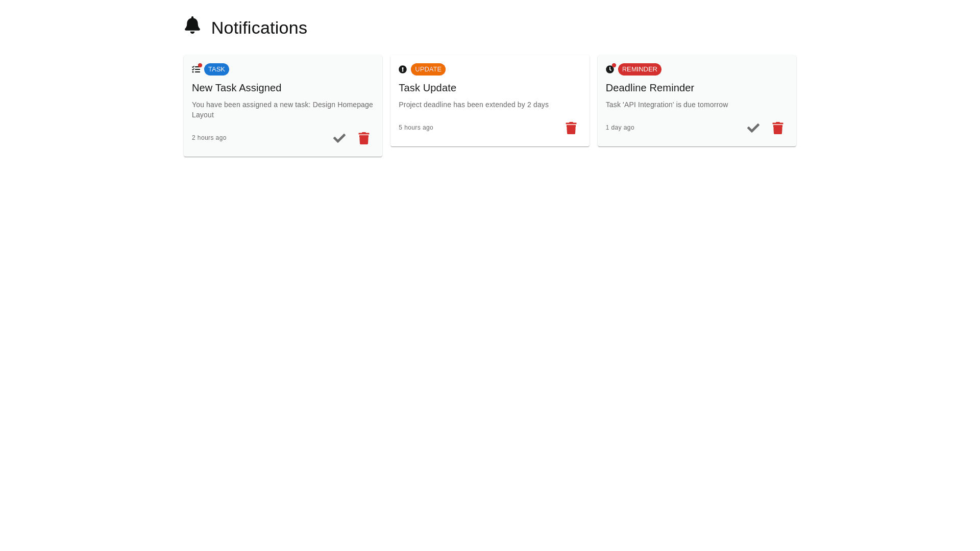This screenshot has height=551, width=980.
Task: Open the Deadline Reminder title
Action: (650, 88)
